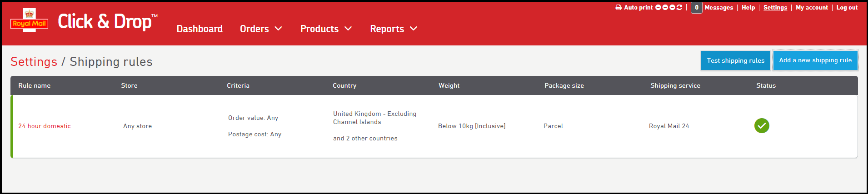
Task: Click the Log out link
Action: pos(847,8)
